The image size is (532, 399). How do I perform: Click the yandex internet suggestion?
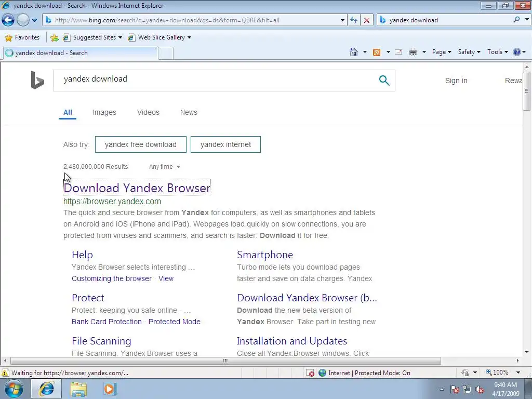pos(225,144)
